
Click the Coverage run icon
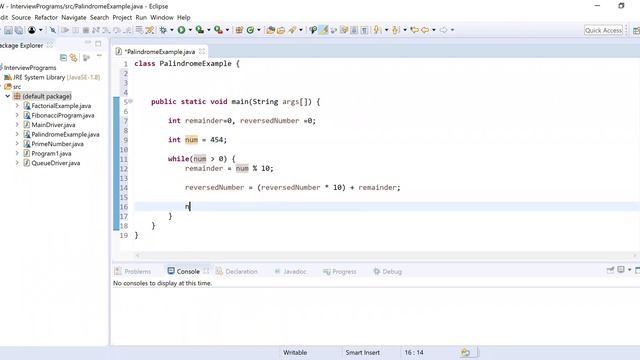(x=200, y=30)
